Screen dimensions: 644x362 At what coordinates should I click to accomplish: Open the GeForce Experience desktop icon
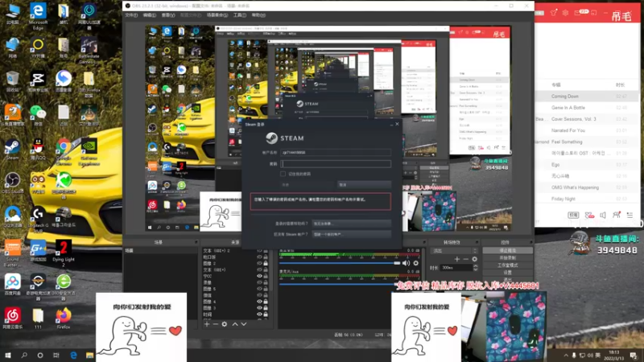[x=89, y=152]
